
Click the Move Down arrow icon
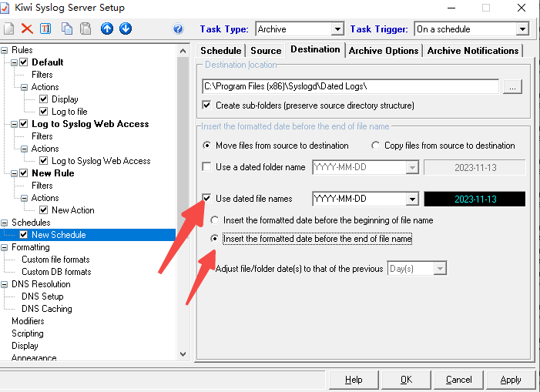tap(126, 28)
